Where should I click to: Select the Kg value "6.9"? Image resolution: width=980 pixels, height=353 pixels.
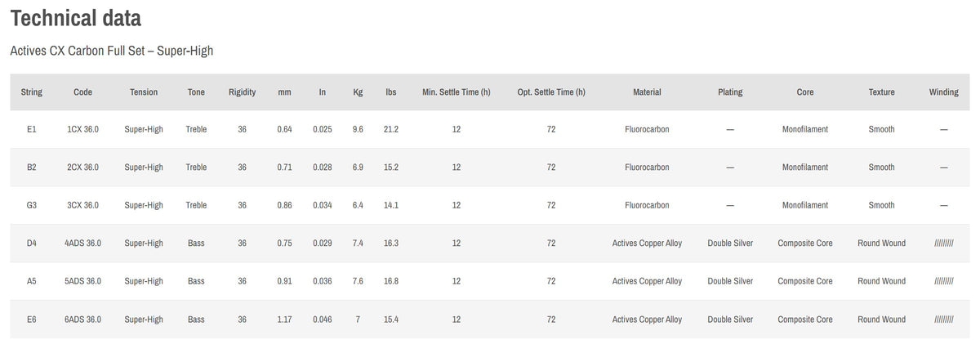[358, 168]
